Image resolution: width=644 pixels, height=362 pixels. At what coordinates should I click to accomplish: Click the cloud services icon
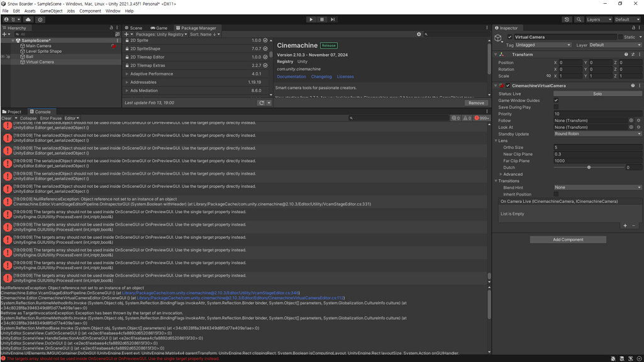[28, 19]
